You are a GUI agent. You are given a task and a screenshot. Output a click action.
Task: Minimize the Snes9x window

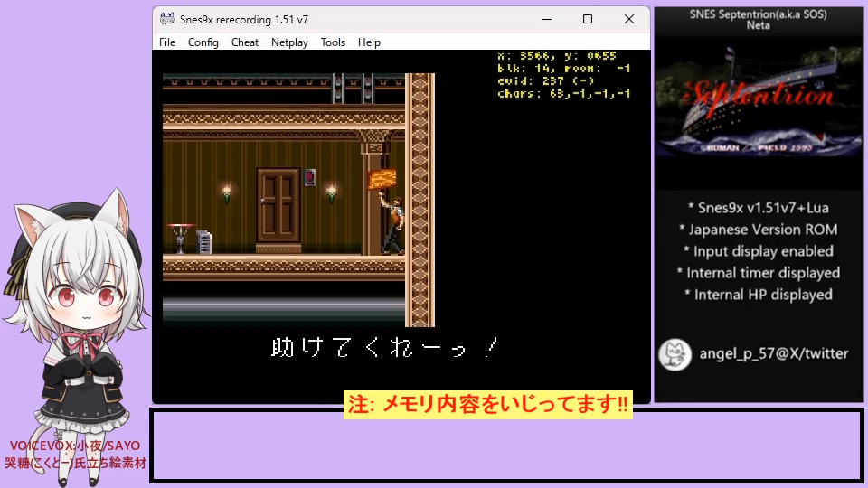(547, 19)
